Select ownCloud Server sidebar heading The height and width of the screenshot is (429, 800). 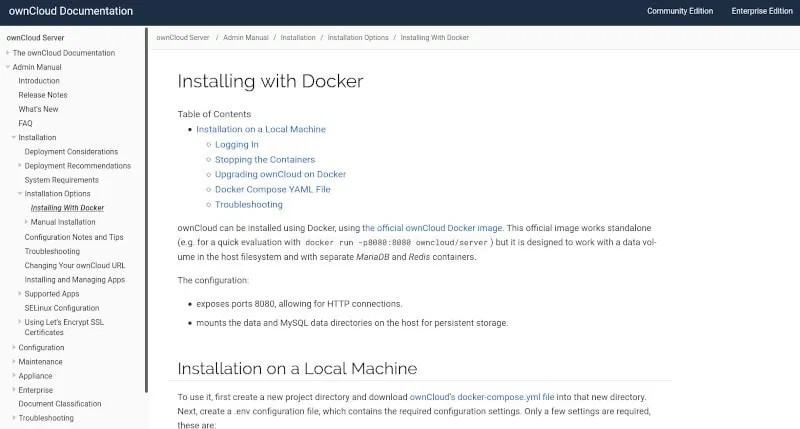click(35, 38)
